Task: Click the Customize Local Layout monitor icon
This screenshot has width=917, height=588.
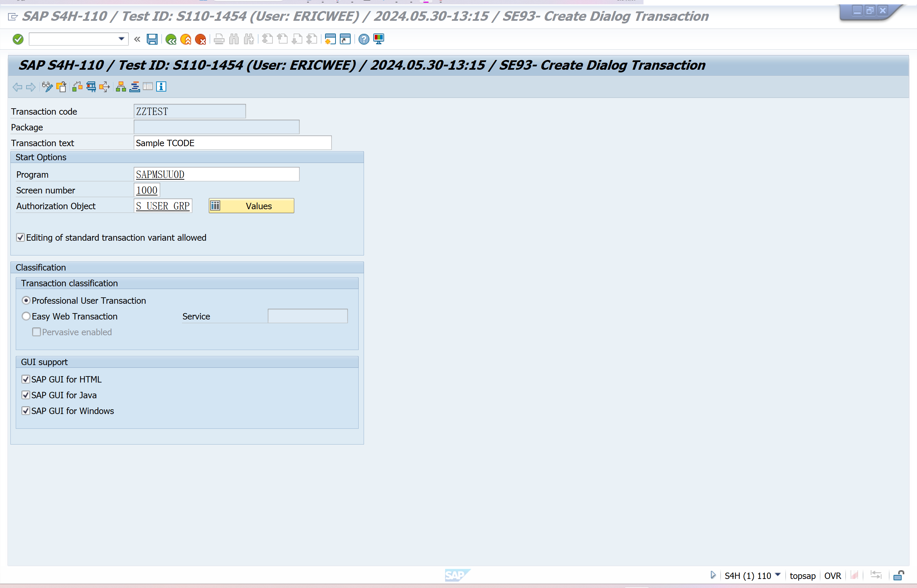Action: click(379, 39)
